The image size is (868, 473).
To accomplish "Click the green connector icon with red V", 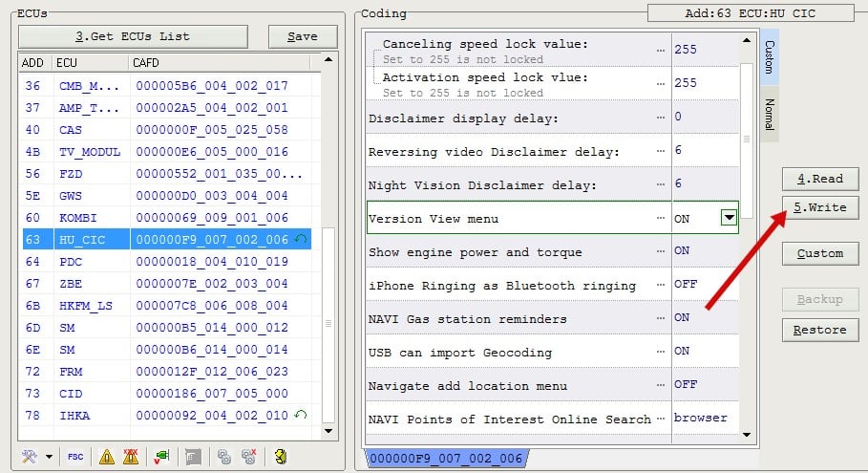I will 161,457.
